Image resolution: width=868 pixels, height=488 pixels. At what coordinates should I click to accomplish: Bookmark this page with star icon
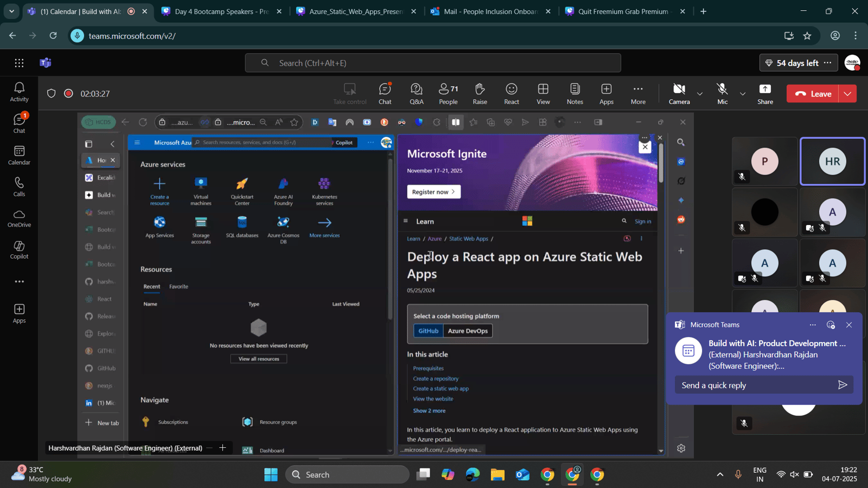click(807, 36)
